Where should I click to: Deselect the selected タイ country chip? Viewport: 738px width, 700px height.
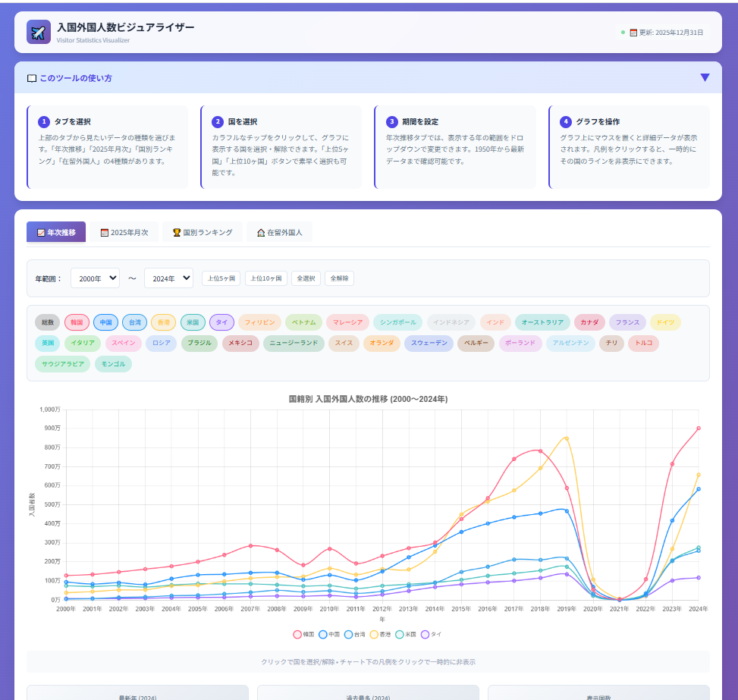tap(221, 322)
